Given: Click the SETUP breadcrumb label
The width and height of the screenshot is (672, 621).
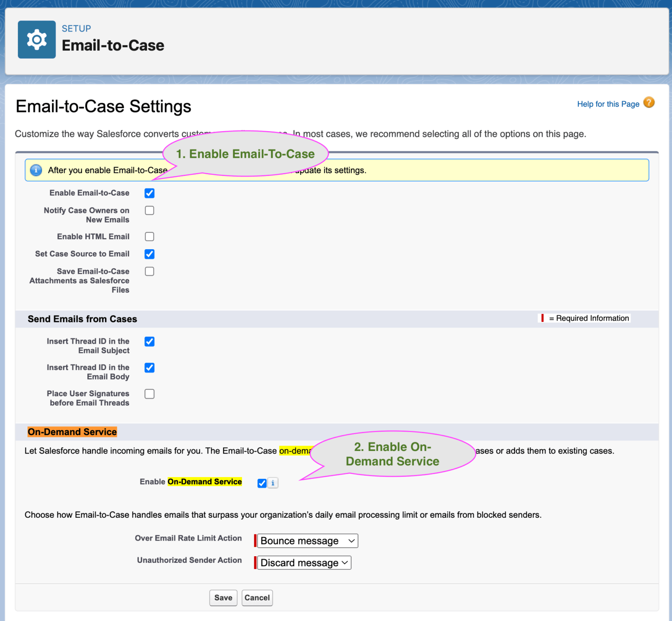Looking at the screenshot, I should [76, 28].
